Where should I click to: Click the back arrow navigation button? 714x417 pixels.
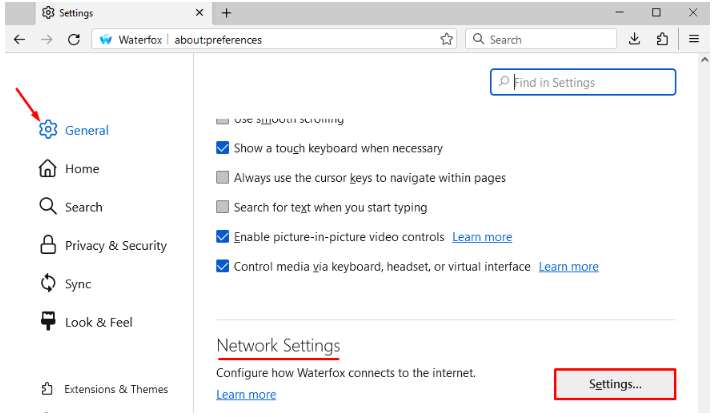(x=19, y=39)
